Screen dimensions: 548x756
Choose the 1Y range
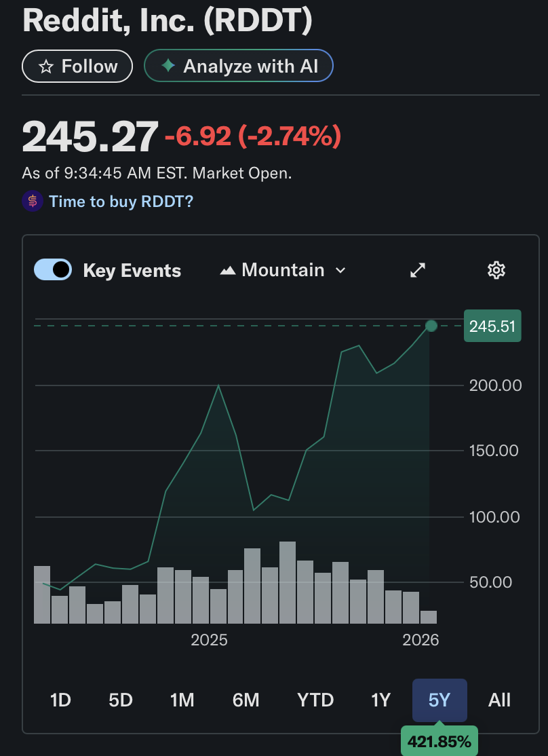[x=380, y=700]
